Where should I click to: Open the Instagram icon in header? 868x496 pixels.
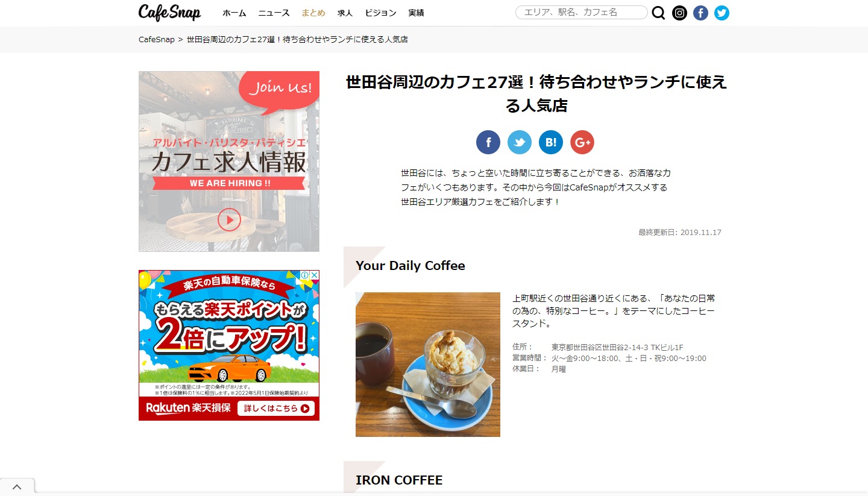pyautogui.click(x=679, y=13)
